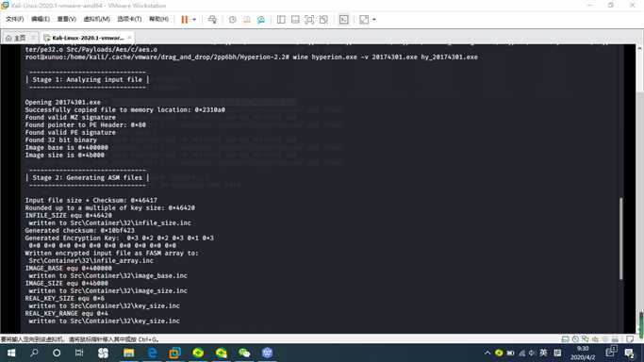Open Task View on the taskbar
Image resolution: width=644 pixels, height=362 pixels.
[79, 353]
